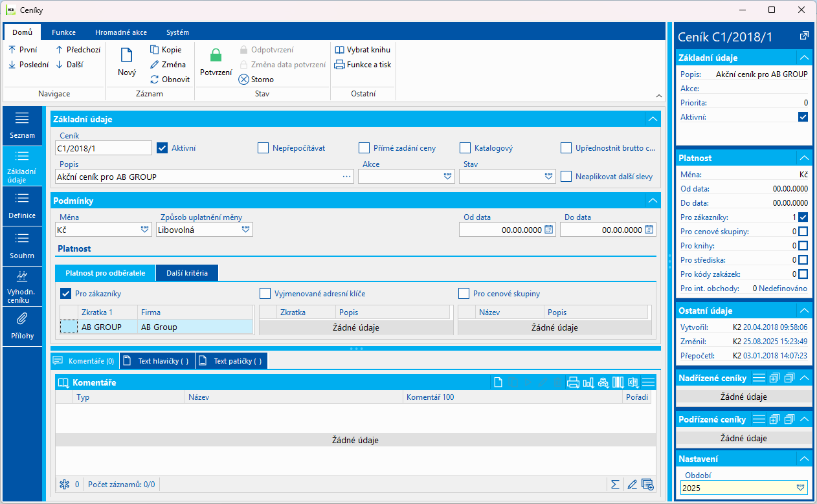Switch to the Funkce ribbon tab
817x504 pixels.
[x=63, y=32]
